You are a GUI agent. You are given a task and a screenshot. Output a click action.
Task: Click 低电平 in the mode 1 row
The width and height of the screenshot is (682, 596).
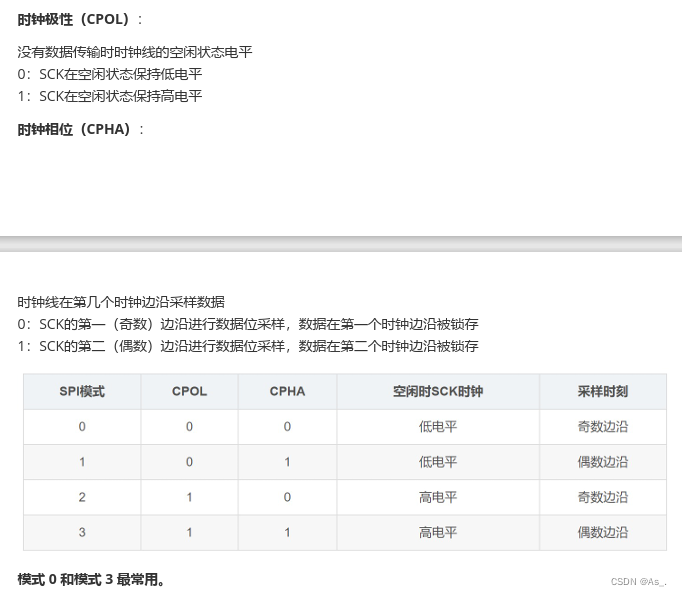(x=438, y=462)
